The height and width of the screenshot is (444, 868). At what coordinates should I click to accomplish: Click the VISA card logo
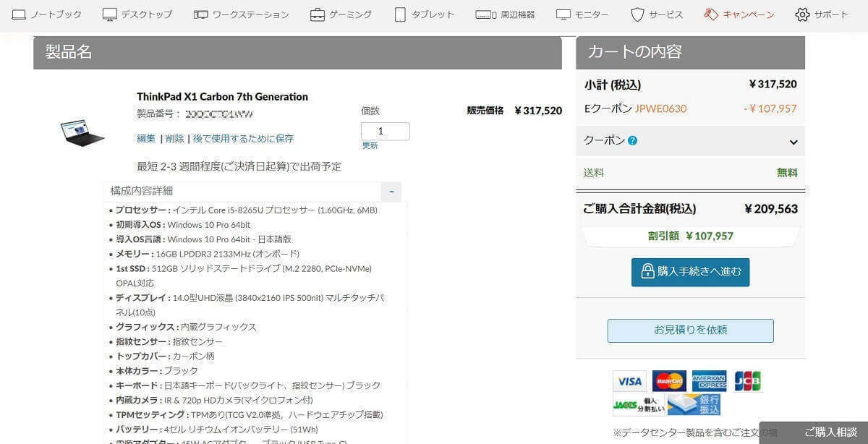point(630,381)
